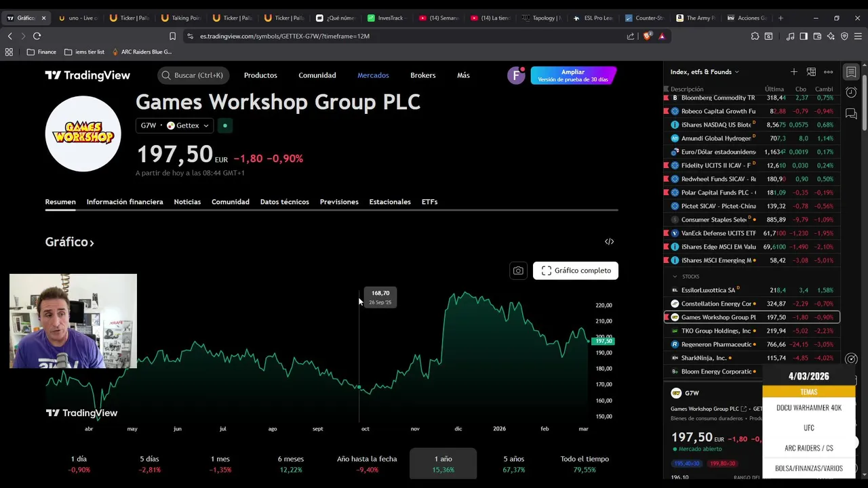Open the Brave Wallet icon

click(817, 36)
